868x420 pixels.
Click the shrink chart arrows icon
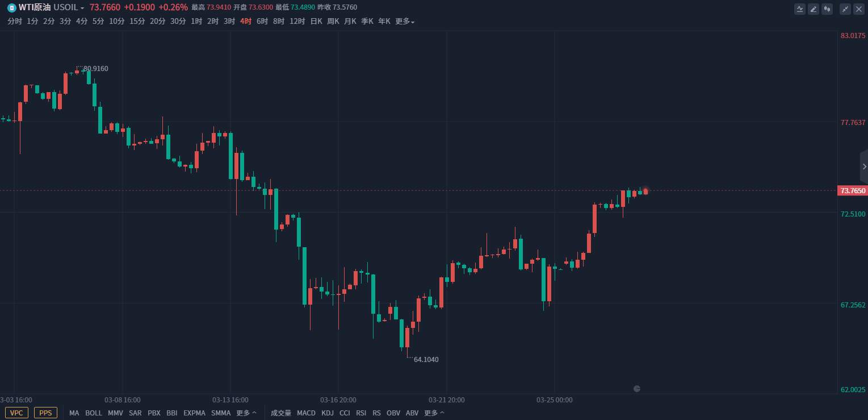(x=845, y=9)
